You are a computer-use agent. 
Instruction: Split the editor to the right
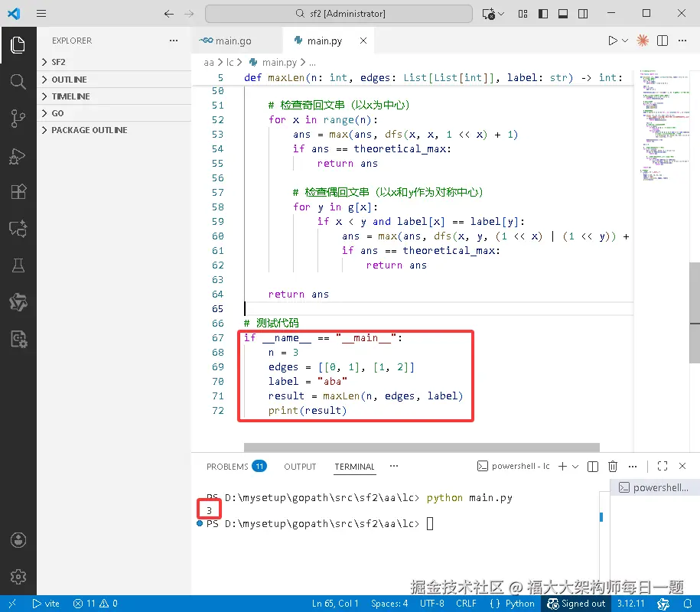click(x=663, y=41)
